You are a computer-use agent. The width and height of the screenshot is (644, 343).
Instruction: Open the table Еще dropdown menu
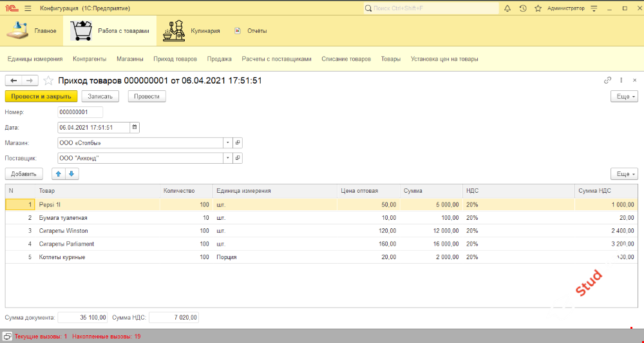pos(623,174)
